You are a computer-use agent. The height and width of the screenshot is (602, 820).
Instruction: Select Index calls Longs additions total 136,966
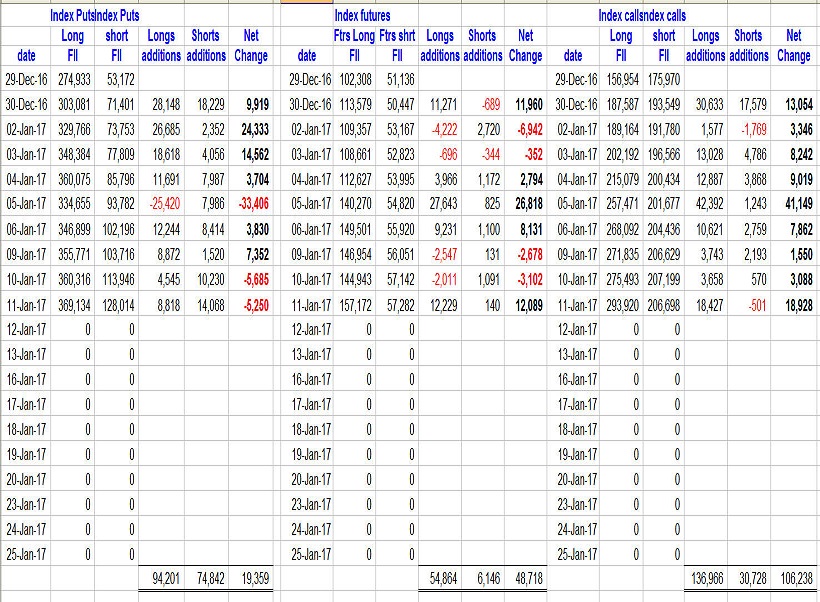[x=705, y=579]
